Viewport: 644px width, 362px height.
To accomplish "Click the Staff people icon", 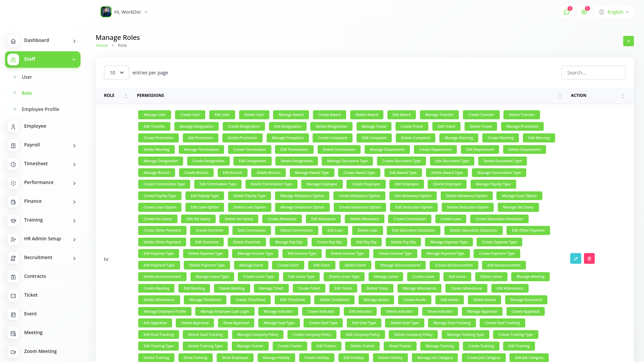I will 13,60.
